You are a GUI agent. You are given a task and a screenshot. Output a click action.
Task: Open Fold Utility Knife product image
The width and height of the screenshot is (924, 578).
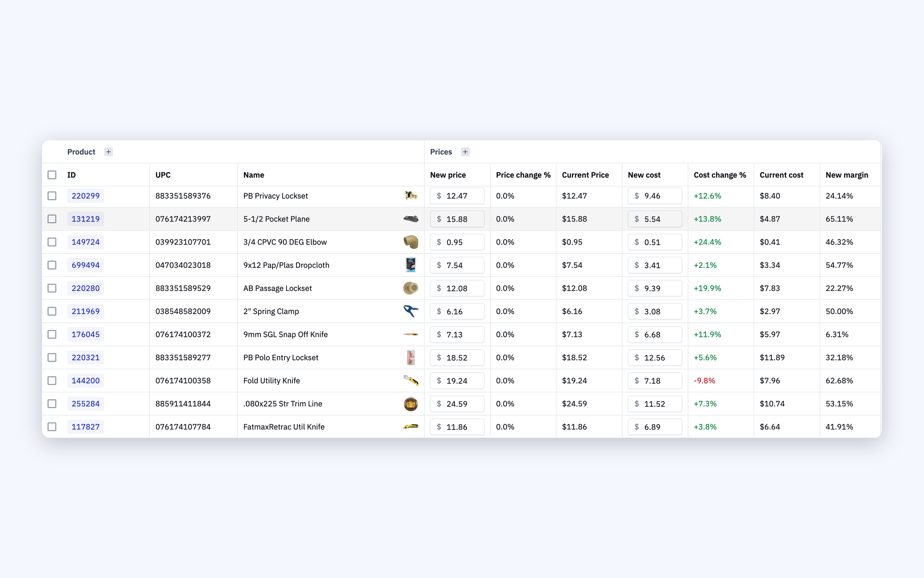point(411,381)
